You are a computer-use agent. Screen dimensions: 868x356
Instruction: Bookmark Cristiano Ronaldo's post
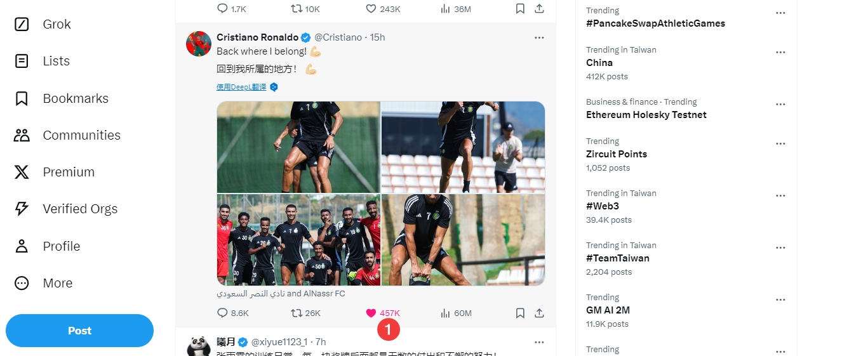tap(520, 313)
